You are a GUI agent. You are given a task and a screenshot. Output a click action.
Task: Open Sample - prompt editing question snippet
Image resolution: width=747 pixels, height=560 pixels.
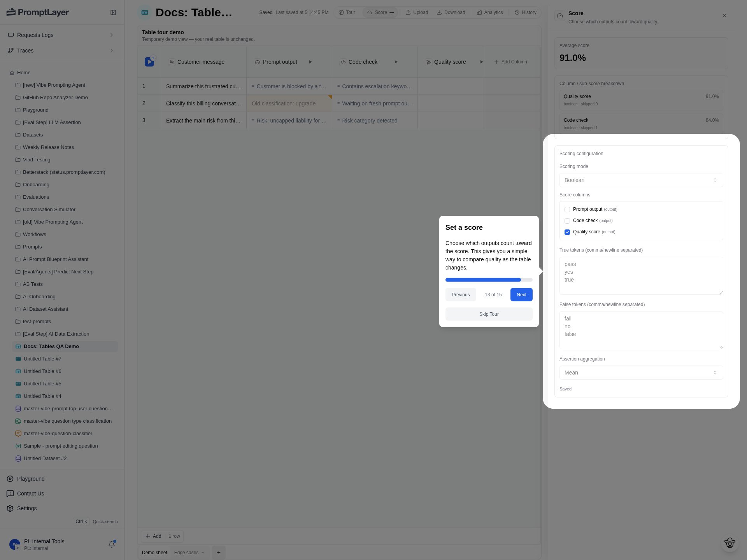[60, 446]
